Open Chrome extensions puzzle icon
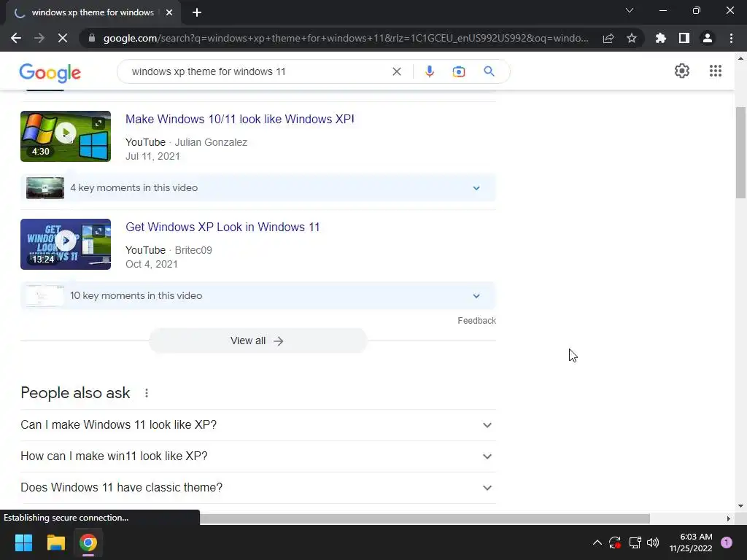747x560 pixels. click(x=661, y=38)
